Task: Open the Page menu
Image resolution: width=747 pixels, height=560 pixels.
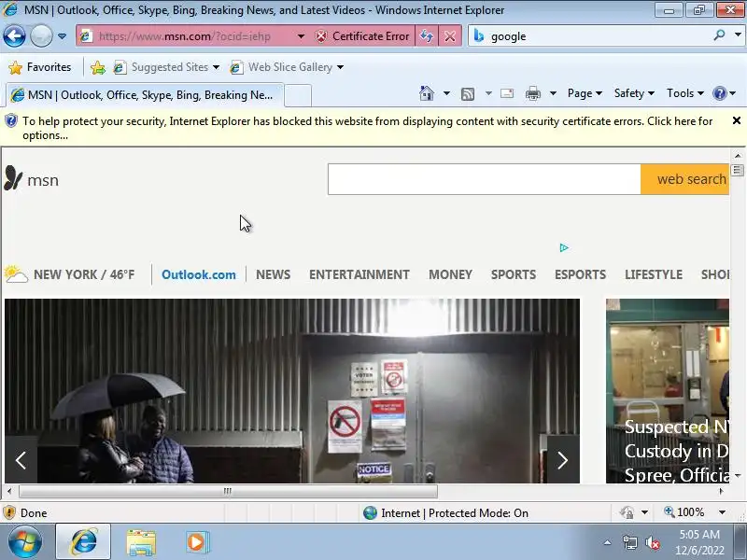Action: [x=585, y=93]
